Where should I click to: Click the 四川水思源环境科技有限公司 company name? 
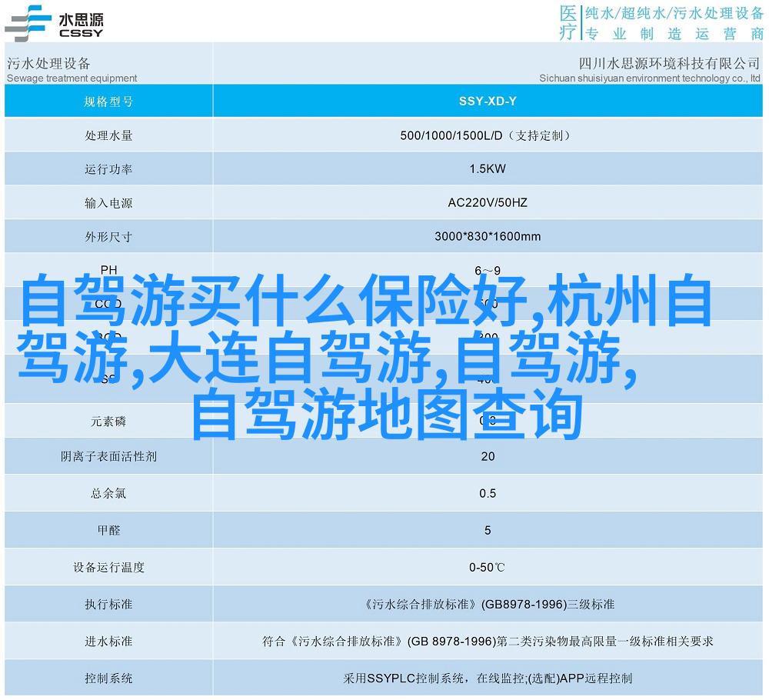coord(669,63)
